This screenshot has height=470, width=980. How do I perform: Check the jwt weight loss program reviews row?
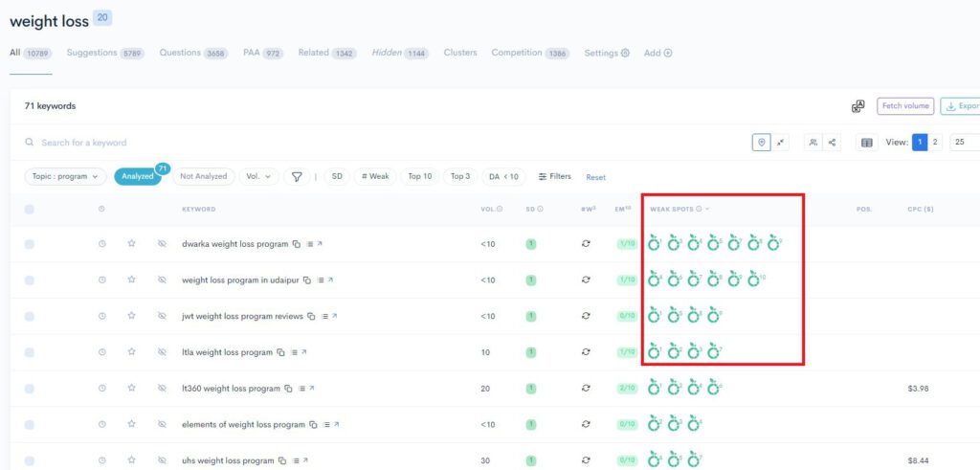(30, 317)
